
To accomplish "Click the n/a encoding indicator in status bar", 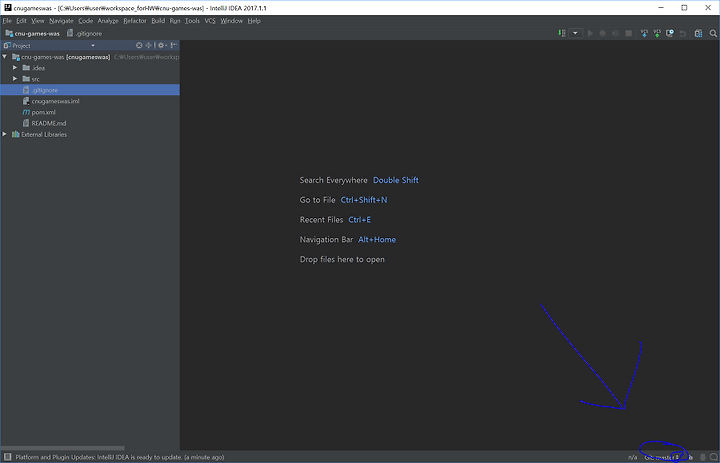I will [x=633, y=457].
